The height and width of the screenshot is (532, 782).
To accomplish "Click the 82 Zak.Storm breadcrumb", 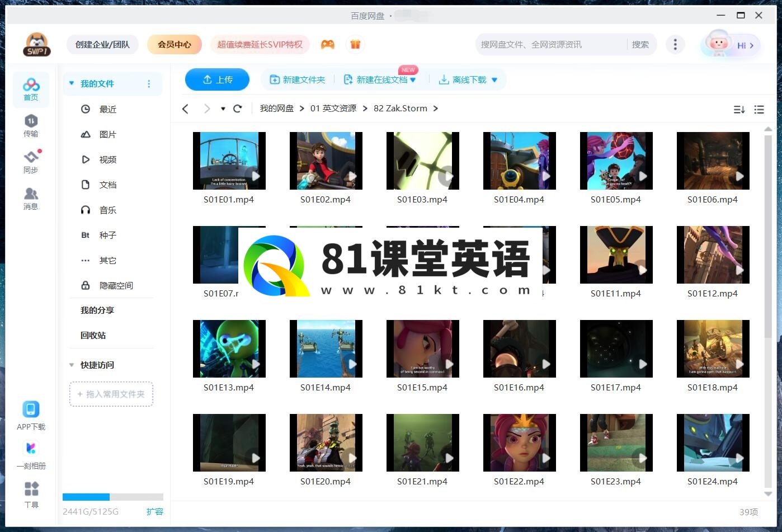I will pyautogui.click(x=401, y=109).
